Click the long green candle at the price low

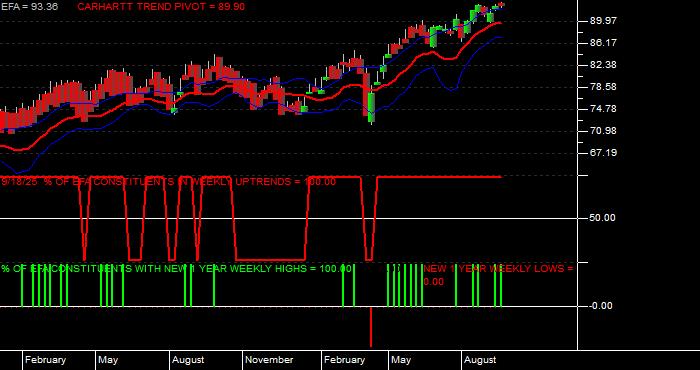click(x=371, y=107)
